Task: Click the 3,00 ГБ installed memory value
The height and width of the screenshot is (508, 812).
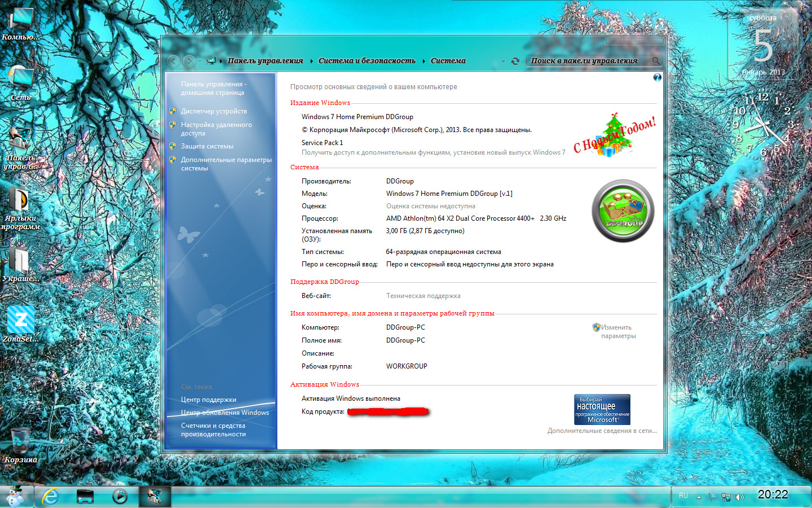Action: pos(425,231)
